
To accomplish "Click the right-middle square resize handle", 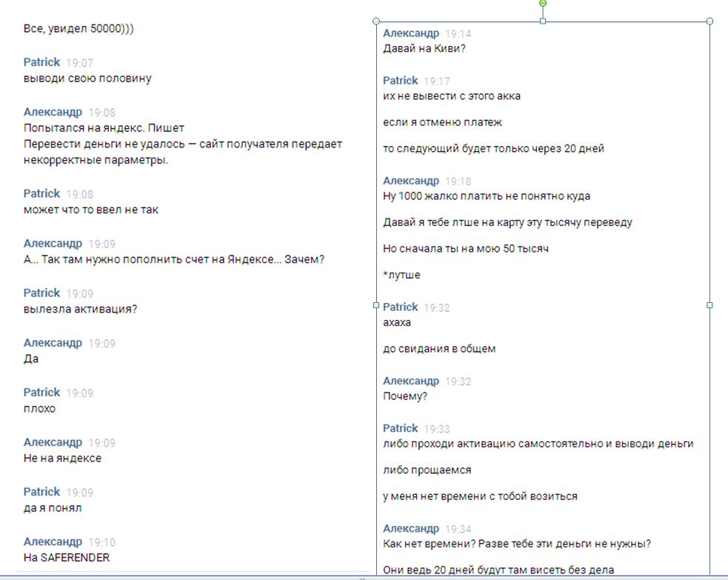I will (709, 305).
